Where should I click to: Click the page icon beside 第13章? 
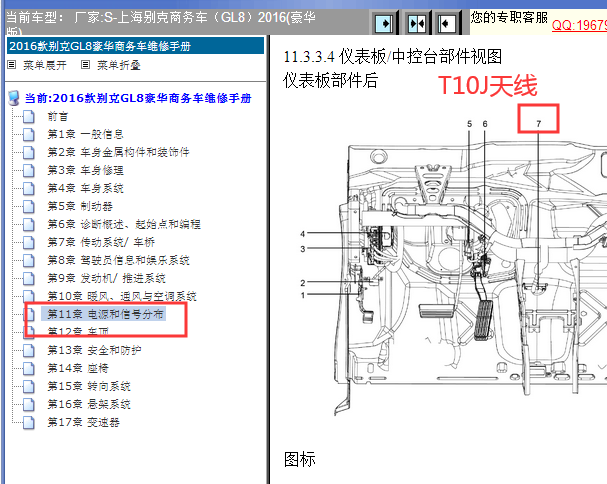point(29,350)
